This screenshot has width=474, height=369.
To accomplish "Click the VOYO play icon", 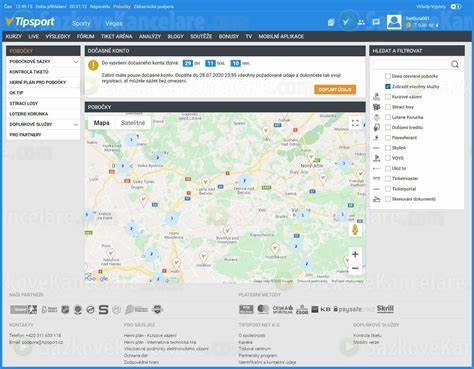I will (x=377, y=158).
